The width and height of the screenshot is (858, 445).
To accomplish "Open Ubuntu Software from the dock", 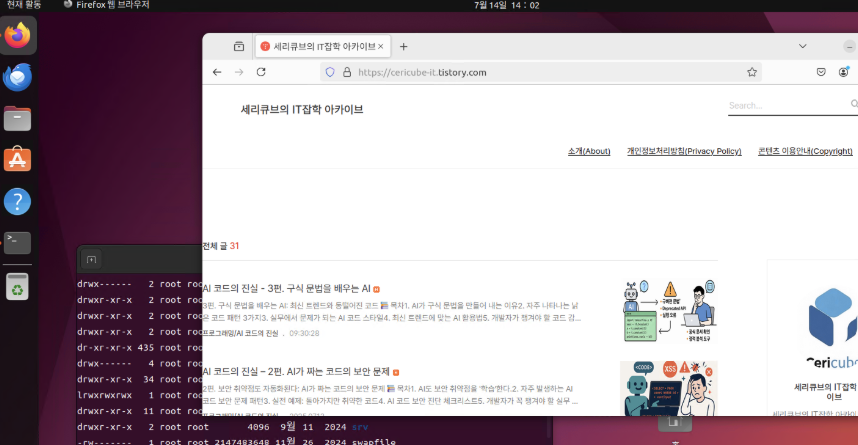I will click(18, 159).
